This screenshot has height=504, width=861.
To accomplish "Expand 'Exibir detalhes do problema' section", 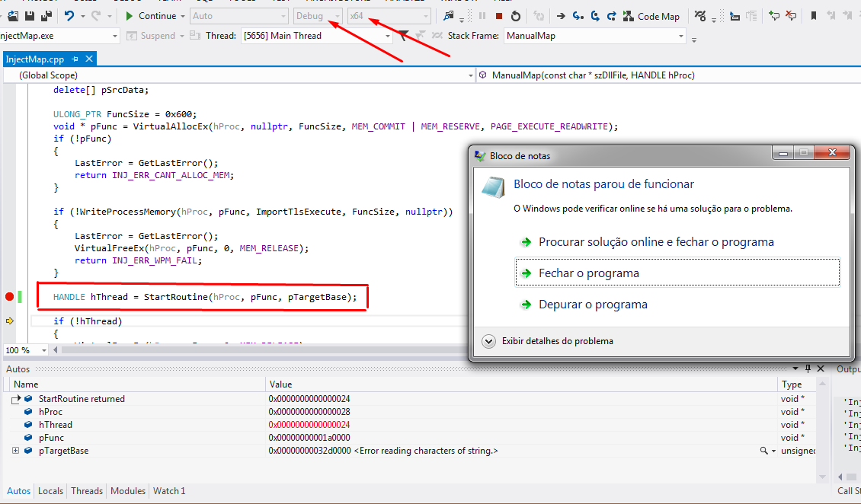I will coord(489,341).
